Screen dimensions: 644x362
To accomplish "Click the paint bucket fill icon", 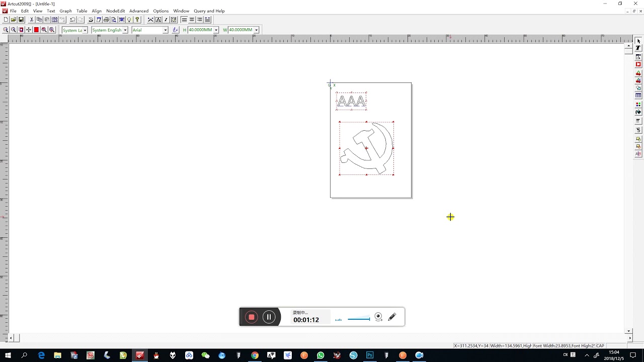I will pyautogui.click(x=638, y=112).
